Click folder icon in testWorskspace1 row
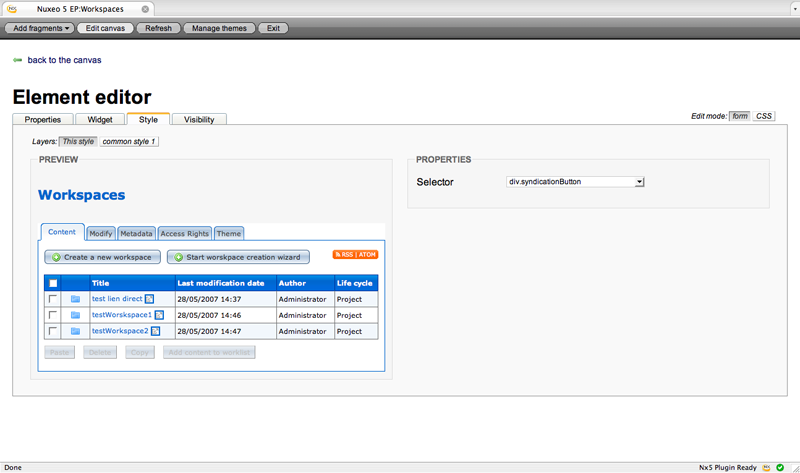This screenshot has width=800, height=473. (76, 315)
